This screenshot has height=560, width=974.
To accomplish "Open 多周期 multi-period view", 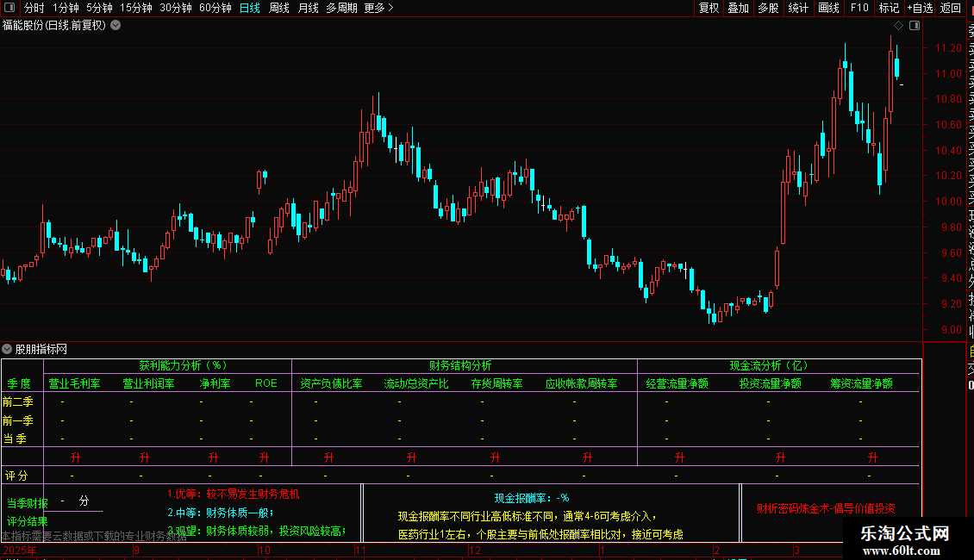I will tap(341, 8).
